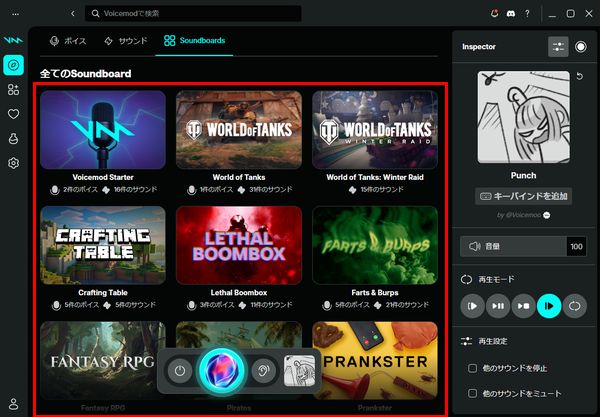
Task: Focus the Voicemod search field
Action: pyautogui.click(x=193, y=13)
